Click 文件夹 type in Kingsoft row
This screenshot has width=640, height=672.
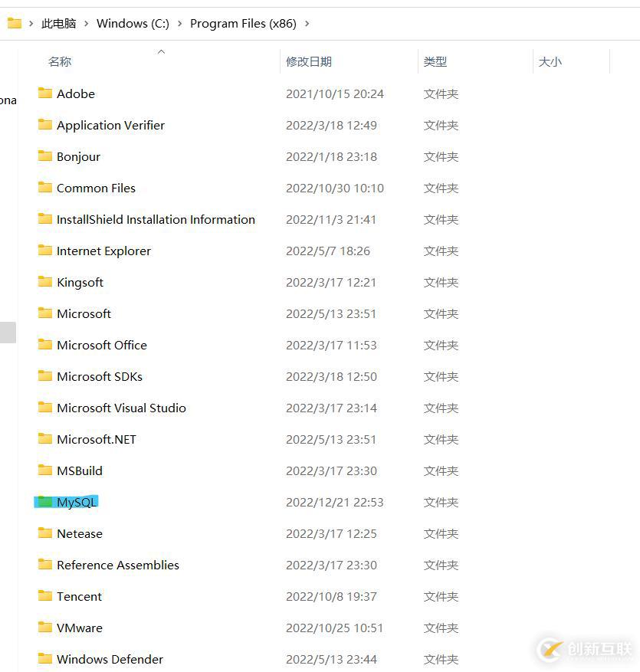[x=441, y=283]
